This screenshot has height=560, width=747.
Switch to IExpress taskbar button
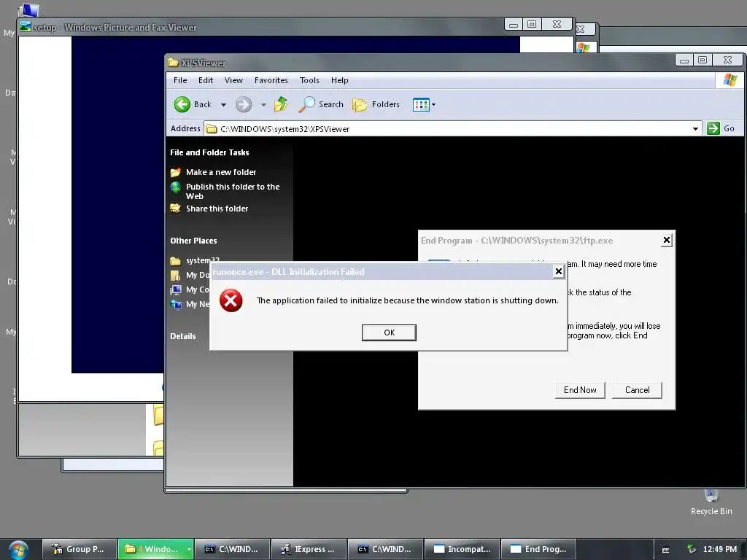(x=309, y=549)
